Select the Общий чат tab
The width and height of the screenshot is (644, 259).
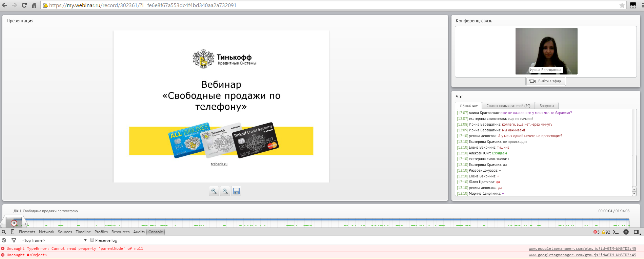468,106
